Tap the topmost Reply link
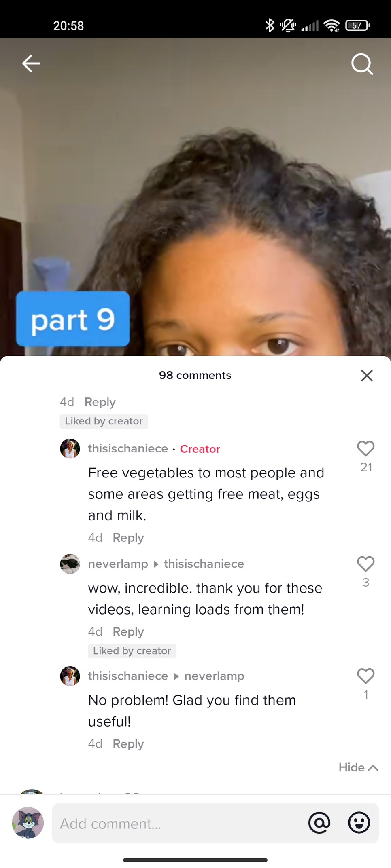This screenshot has width=391, height=868. (100, 402)
